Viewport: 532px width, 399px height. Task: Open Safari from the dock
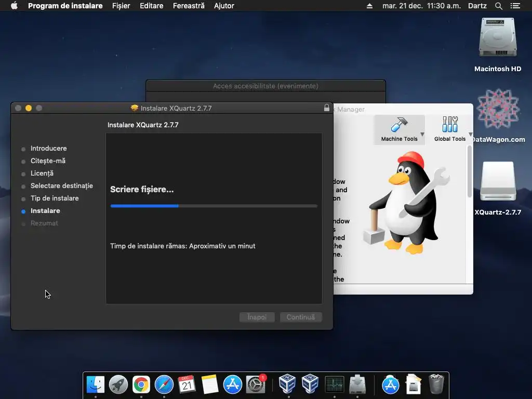tap(164, 384)
